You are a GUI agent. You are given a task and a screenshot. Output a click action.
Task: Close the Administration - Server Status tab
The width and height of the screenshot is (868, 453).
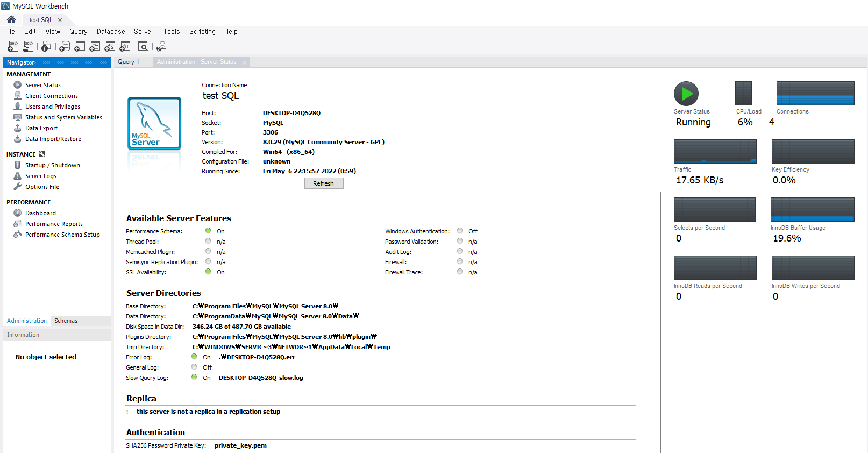(x=244, y=62)
